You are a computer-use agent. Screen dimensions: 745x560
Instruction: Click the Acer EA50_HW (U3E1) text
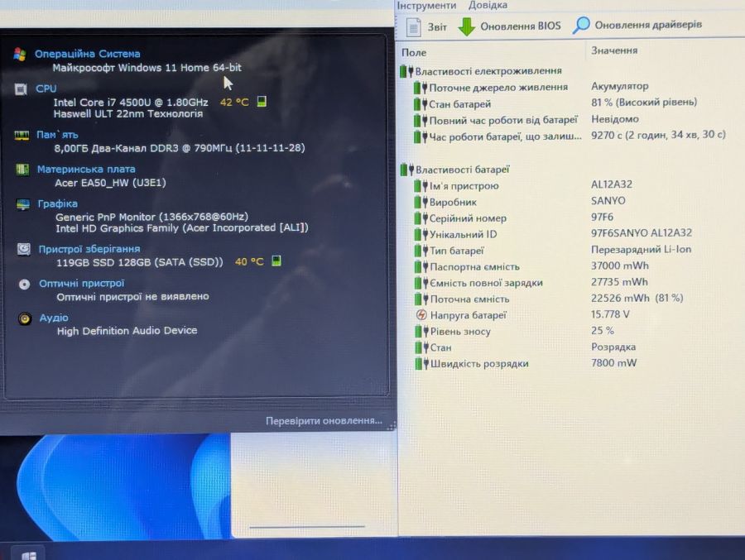pos(110,183)
